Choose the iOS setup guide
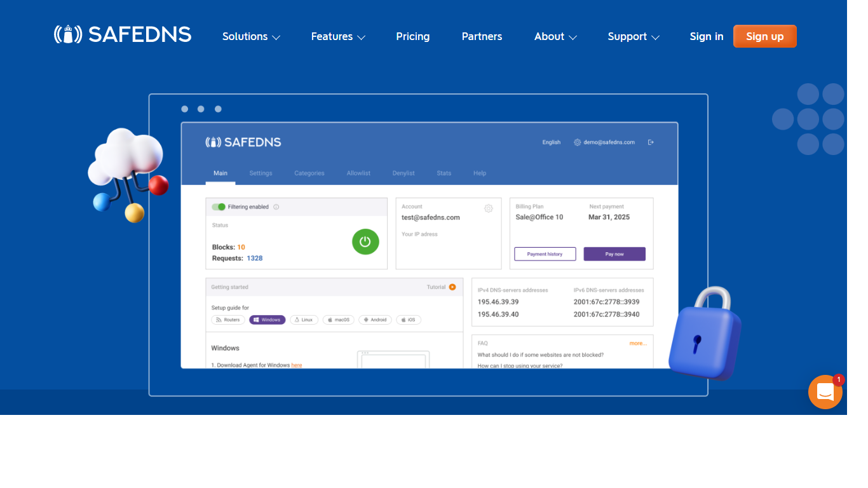Image resolution: width=868 pixels, height=488 pixels. tap(409, 320)
